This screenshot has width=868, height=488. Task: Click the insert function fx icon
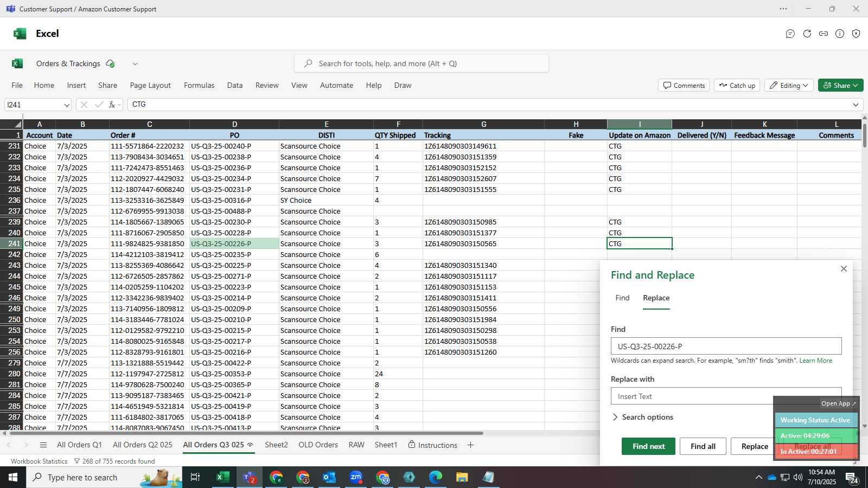pos(112,105)
